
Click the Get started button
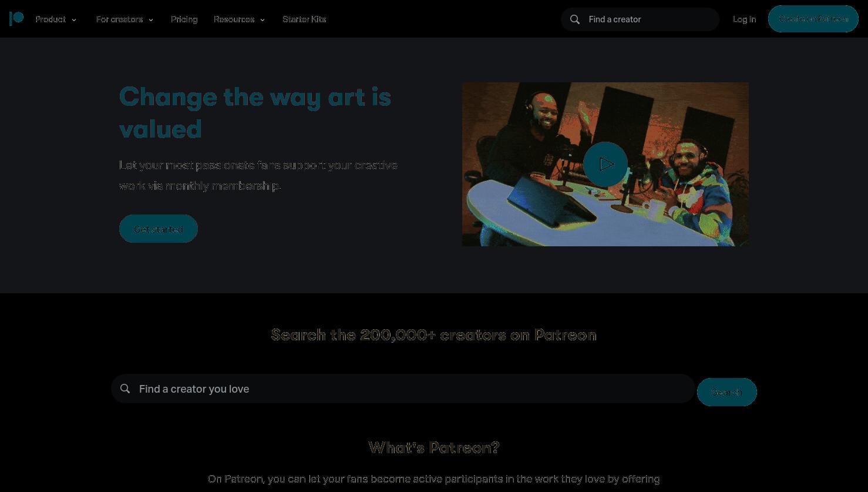tap(159, 229)
